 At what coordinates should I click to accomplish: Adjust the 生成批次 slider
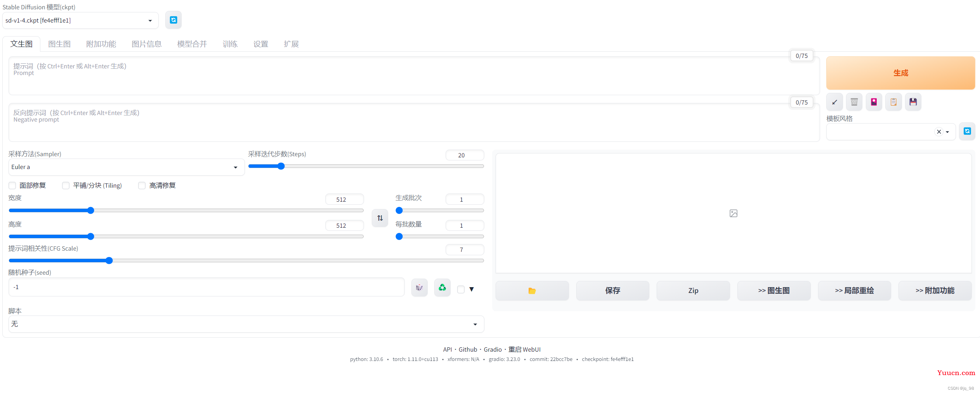(x=440, y=211)
